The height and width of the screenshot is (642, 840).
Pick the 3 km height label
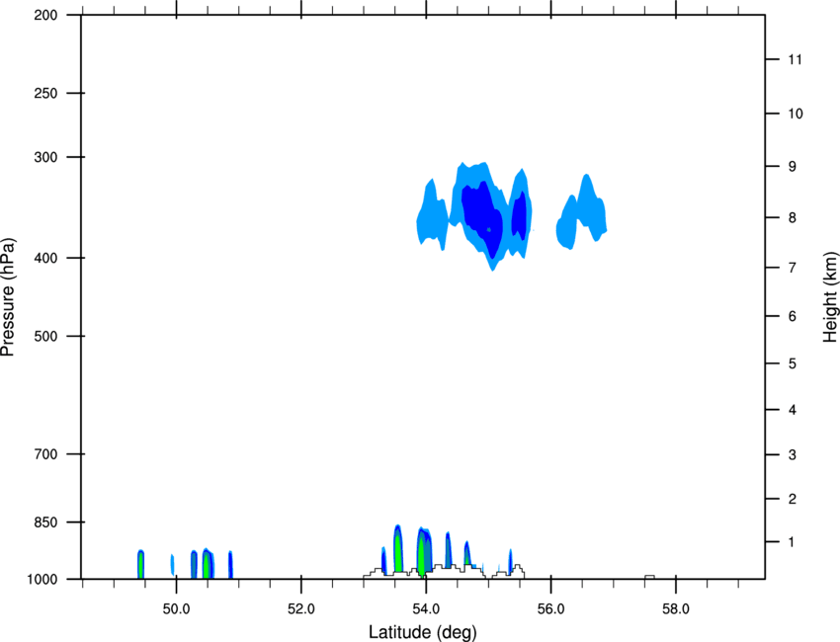[x=792, y=455]
